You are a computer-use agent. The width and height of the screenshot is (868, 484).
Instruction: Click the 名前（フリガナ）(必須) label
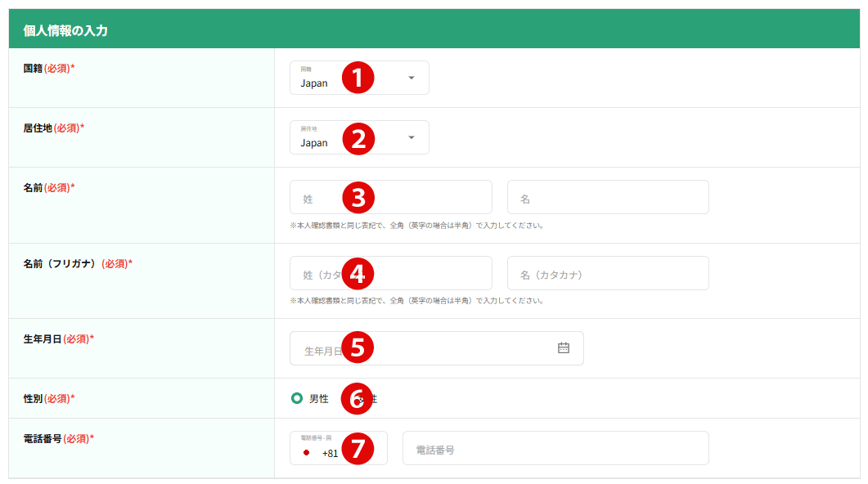tap(78, 264)
